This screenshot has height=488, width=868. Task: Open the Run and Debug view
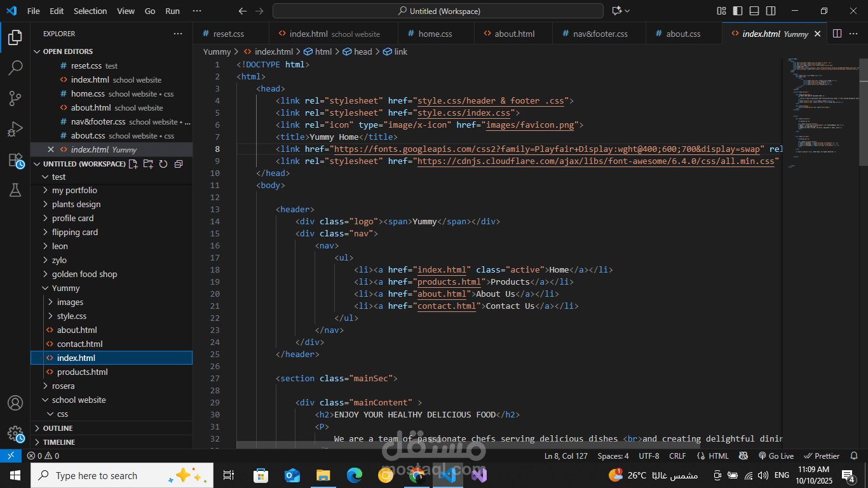point(15,129)
